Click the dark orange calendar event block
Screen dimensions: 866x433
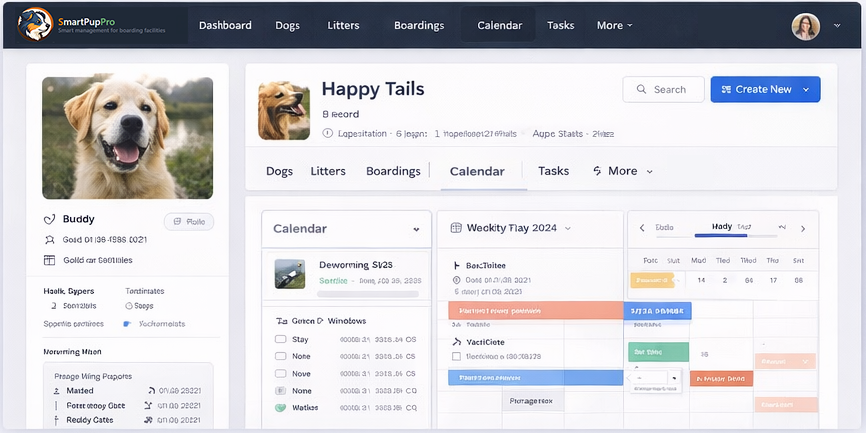[x=721, y=379]
